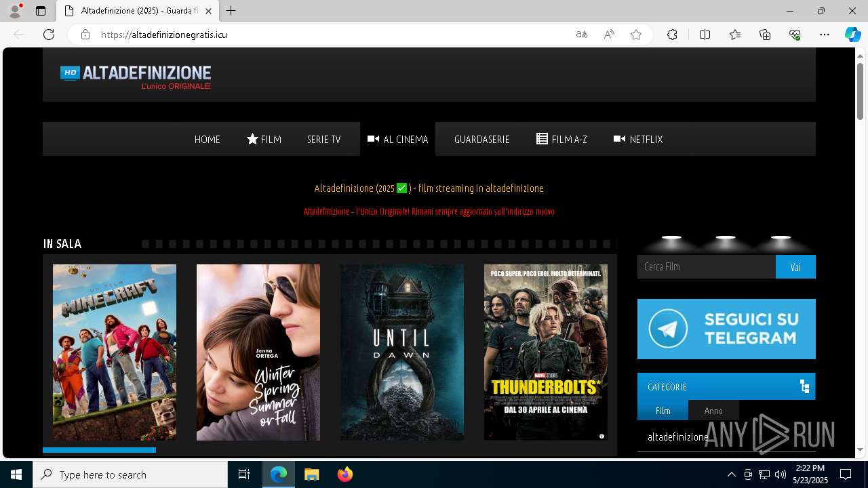Click the scrollbar down arrow
Viewport: 868px width, 488px height.
pos(860,449)
